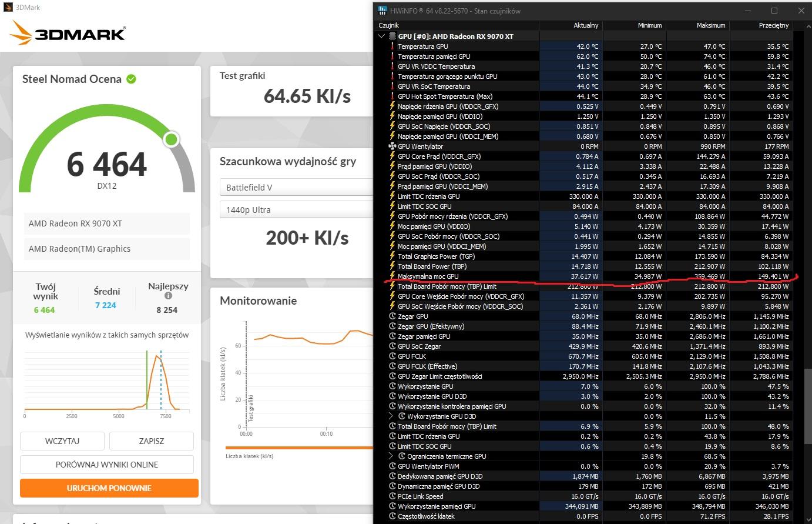This screenshot has height=524, width=812.
Task: Click the Czujnik column header
Action: (x=457, y=25)
